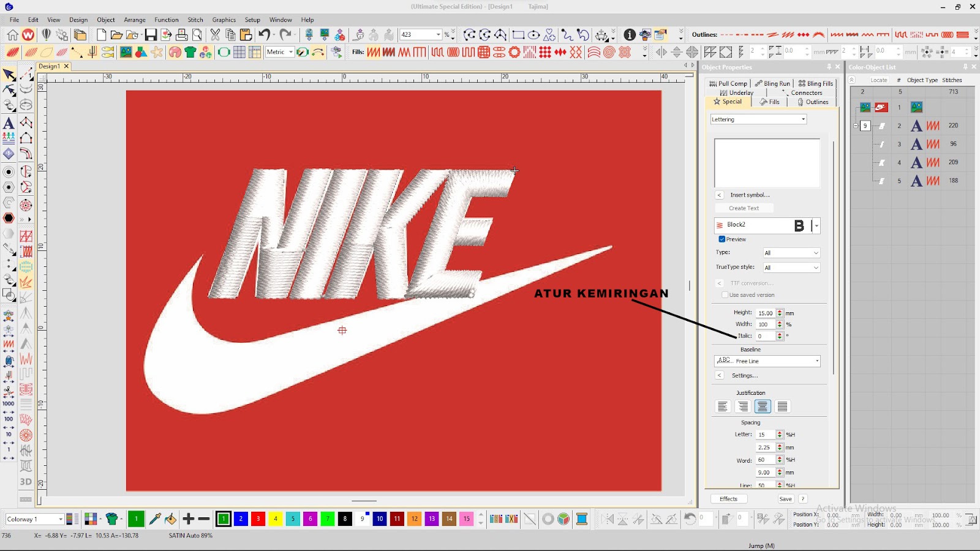Screen dimensions: 980x551
Task: Tick the Use saved version checkbox
Action: [x=725, y=295]
